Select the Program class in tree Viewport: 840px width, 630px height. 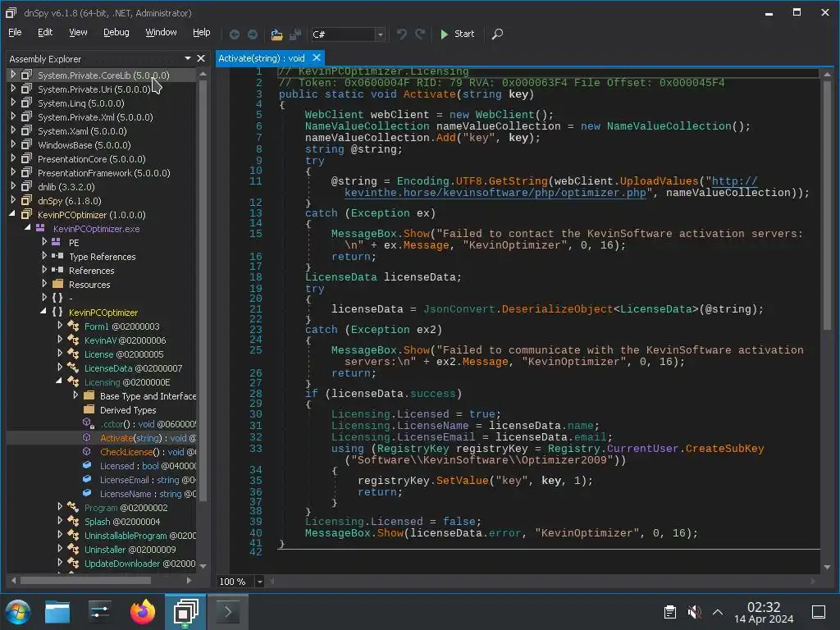[126, 507]
